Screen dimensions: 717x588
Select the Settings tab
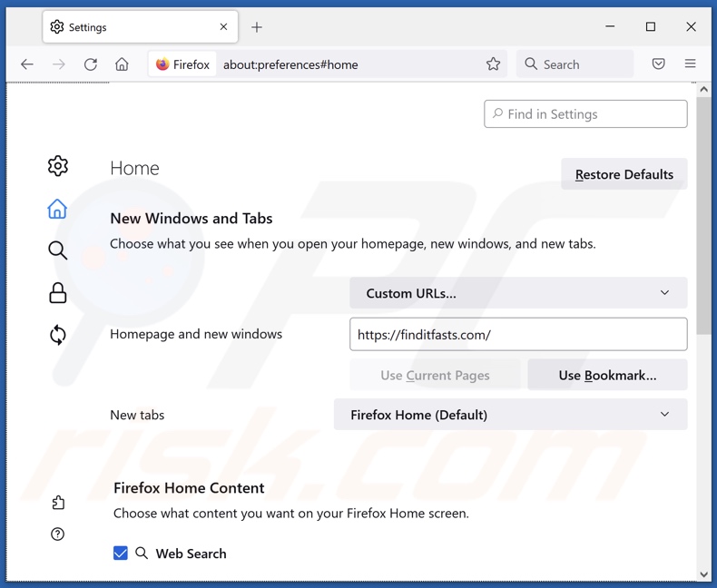[140, 27]
